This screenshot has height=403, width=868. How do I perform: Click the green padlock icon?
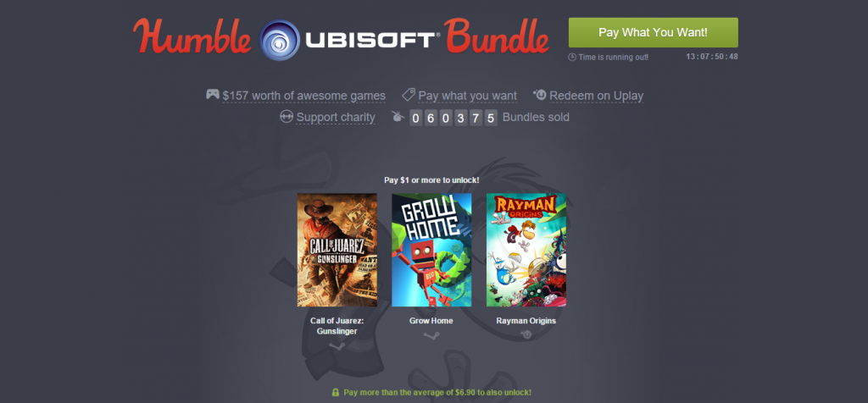click(x=335, y=392)
